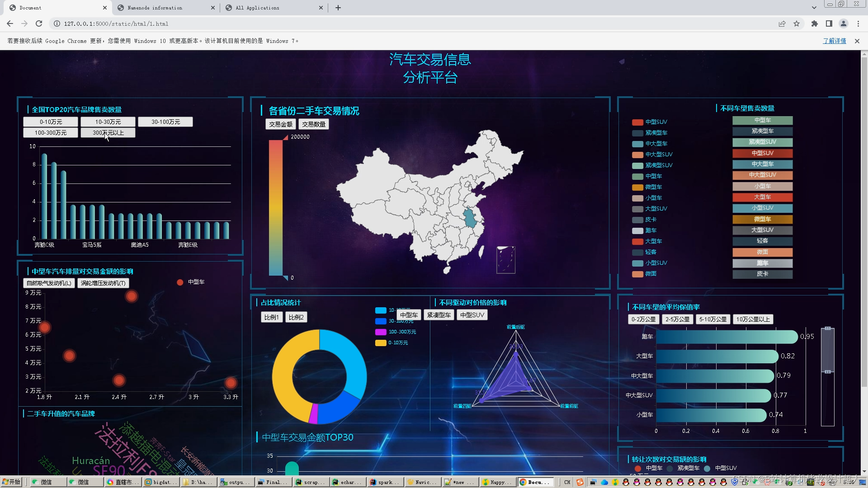Image resolution: width=868 pixels, height=488 pixels.
Task: Click the site information icon in address bar
Action: click(x=57, y=23)
